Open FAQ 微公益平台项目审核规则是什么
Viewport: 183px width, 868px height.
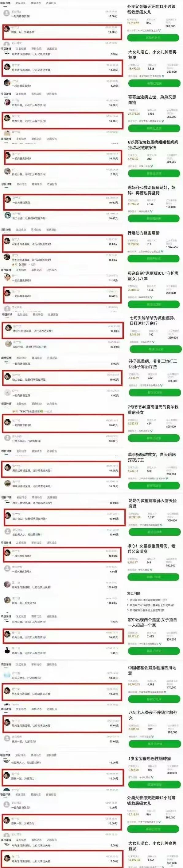pos(147,600)
